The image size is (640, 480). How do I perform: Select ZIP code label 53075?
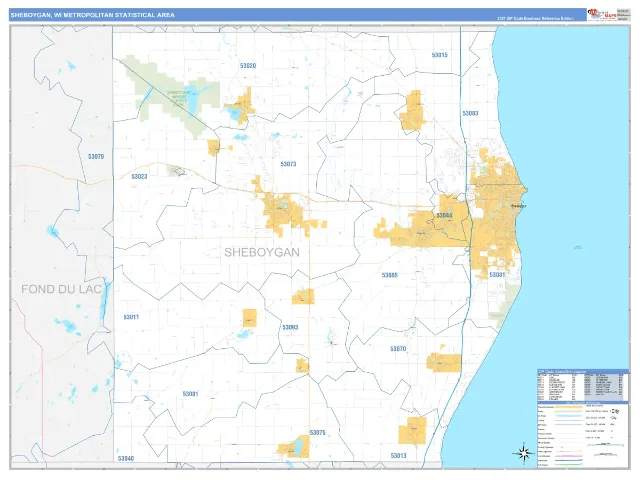[318, 433]
